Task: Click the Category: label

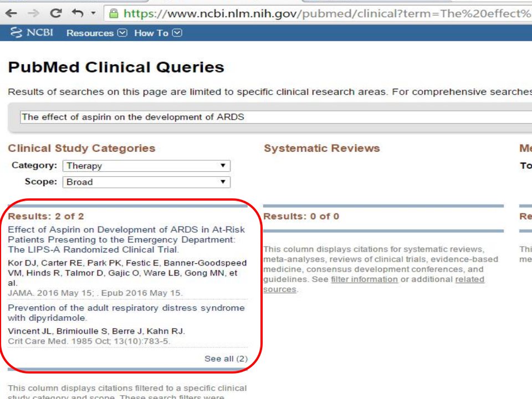Action: click(x=34, y=165)
